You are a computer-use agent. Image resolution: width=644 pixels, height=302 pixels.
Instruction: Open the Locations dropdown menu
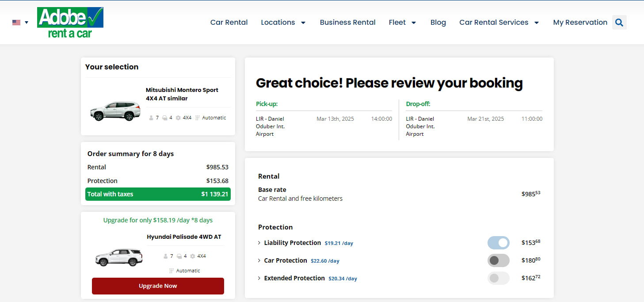[x=283, y=23]
